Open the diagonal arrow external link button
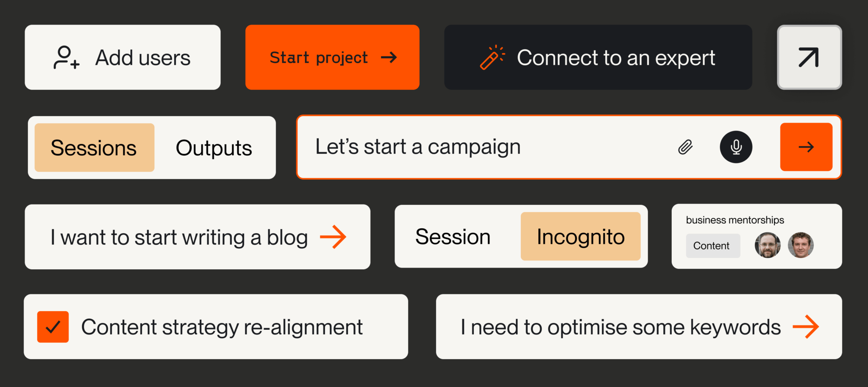This screenshot has height=387, width=868. (x=809, y=58)
